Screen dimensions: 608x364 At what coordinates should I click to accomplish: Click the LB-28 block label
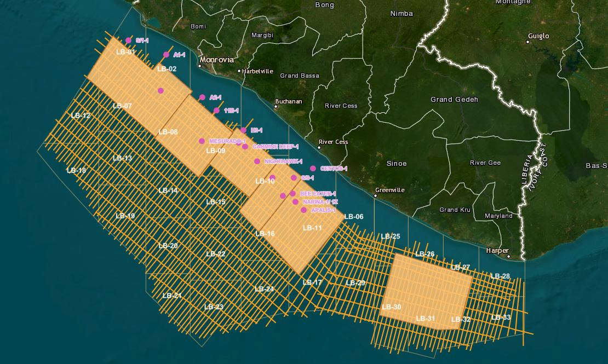(500, 276)
